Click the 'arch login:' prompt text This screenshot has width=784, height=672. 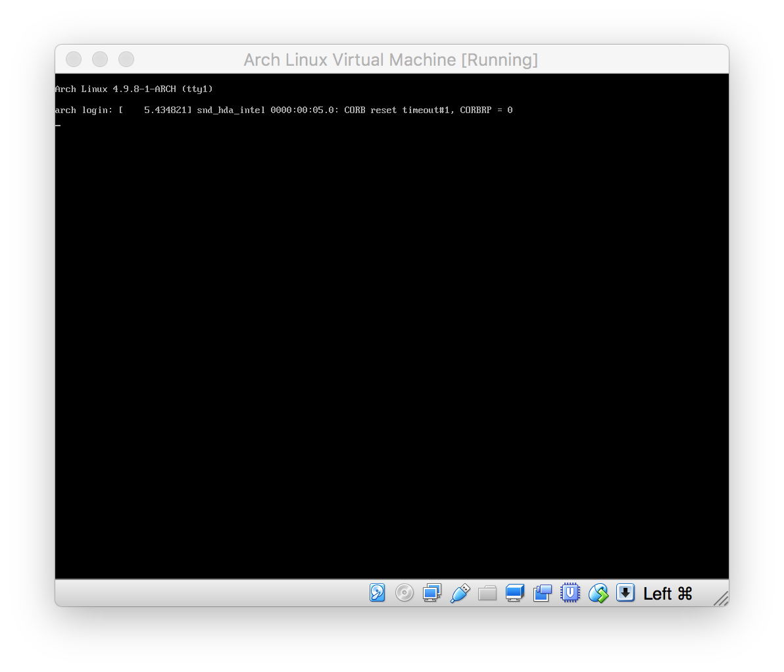click(84, 110)
